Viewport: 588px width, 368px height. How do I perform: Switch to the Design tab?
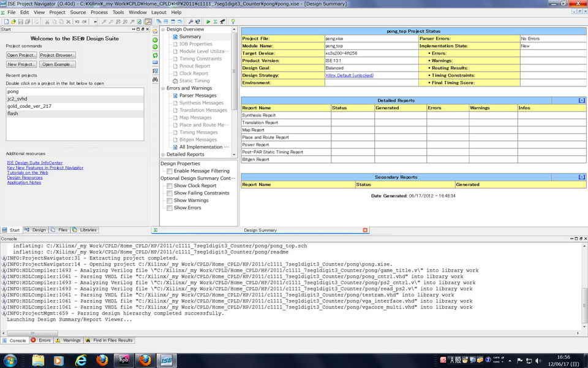pyautogui.click(x=36, y=230)
